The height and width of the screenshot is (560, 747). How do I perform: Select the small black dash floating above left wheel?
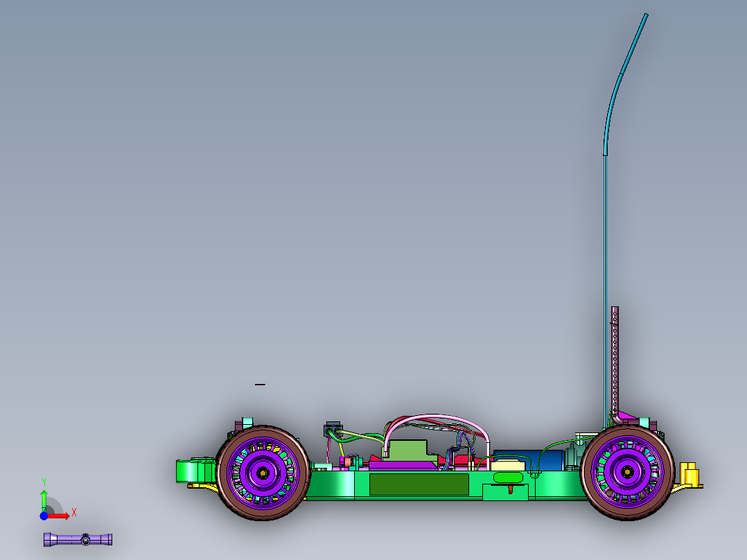(260, 384)
